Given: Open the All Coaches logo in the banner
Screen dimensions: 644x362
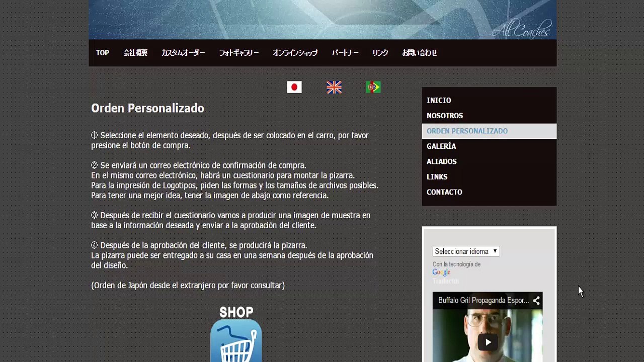Looking at the screenshot, I should coord(522,29).
